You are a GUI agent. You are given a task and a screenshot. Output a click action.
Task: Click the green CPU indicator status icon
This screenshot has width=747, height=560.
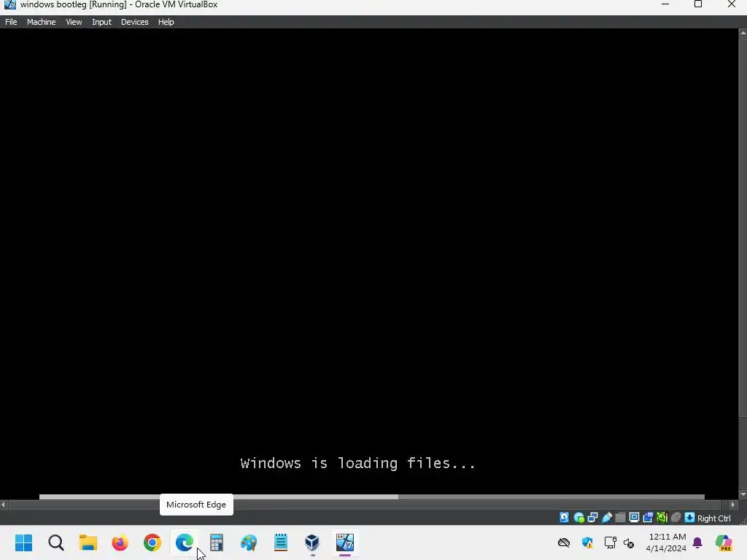[x=662, y=518]
